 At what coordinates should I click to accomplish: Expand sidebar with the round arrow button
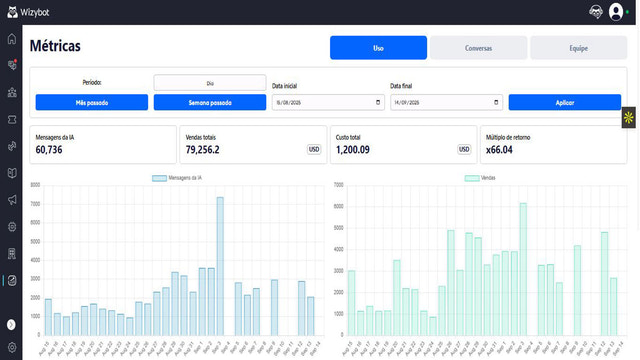11,324
